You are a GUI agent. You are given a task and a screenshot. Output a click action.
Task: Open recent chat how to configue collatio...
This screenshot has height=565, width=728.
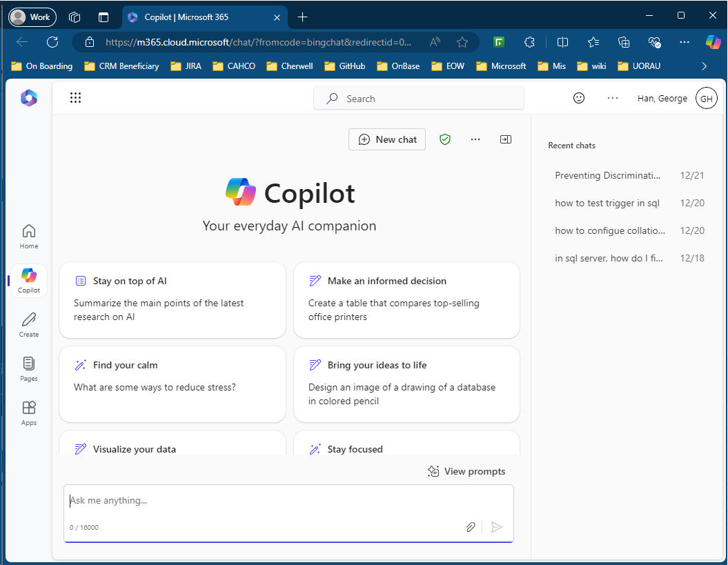(629, 230)
